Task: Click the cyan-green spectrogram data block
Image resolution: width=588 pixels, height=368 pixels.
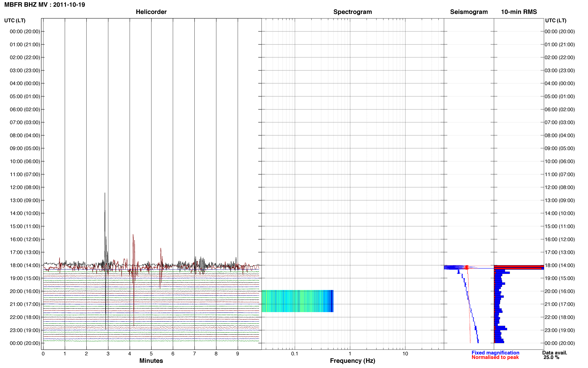Action: [297, 301]
